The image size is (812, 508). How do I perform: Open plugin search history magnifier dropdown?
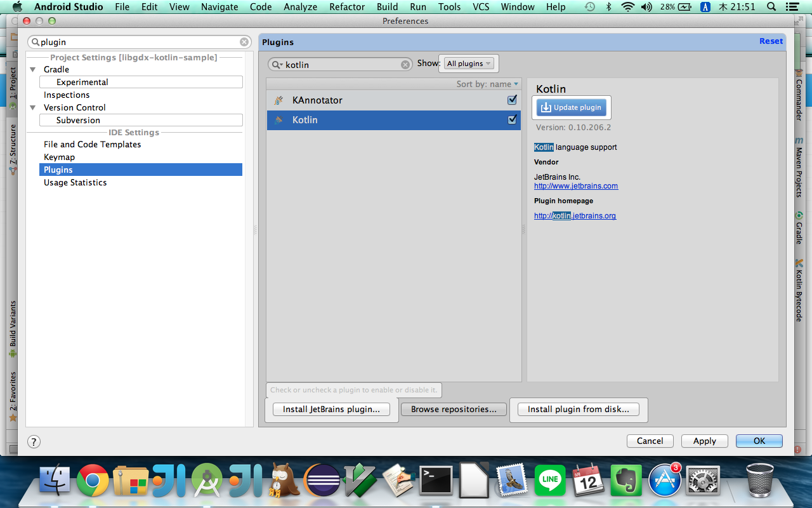pyautogui.click(x=277, y=65)
